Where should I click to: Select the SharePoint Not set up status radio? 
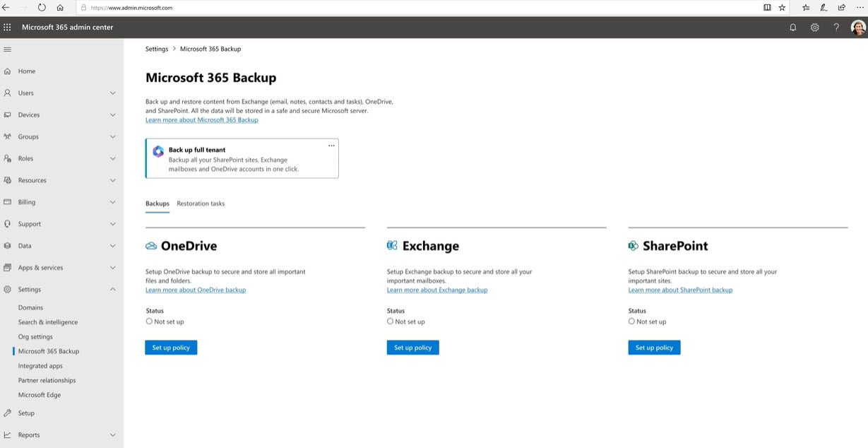click(631, 322)
